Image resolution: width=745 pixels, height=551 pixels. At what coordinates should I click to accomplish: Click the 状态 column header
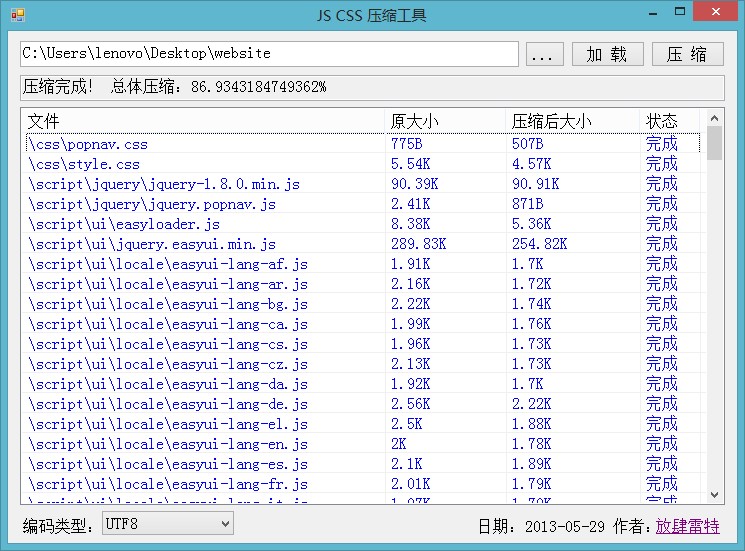point(668,121)
